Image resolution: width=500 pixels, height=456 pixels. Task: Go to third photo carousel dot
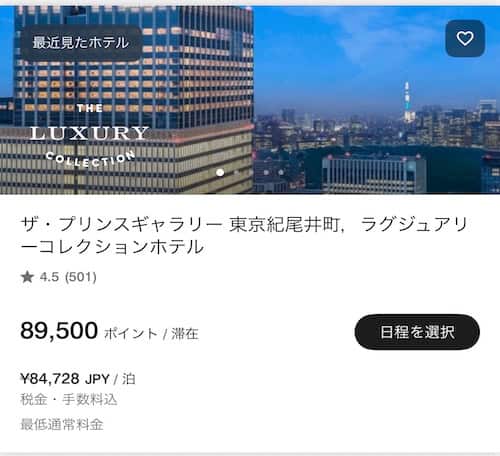coord(251,172)
